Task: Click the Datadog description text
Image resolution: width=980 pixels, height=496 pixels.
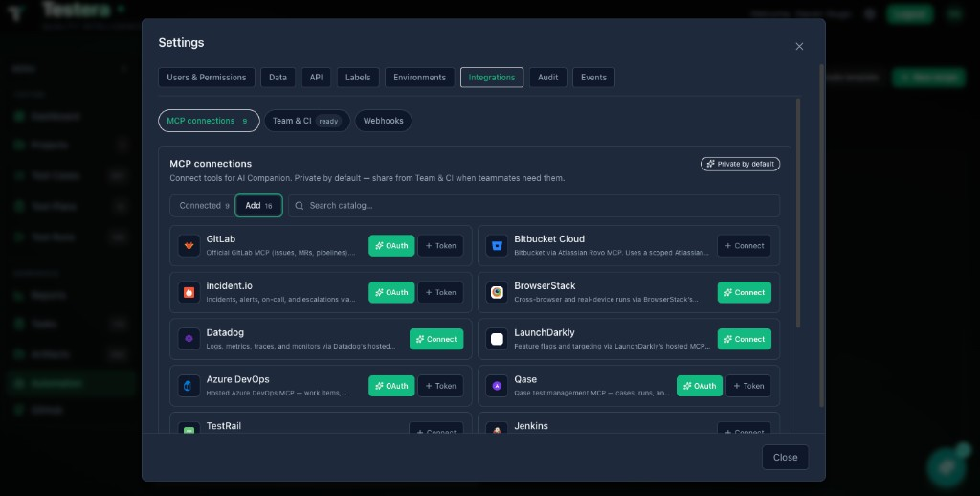Action: pos(301,347)
